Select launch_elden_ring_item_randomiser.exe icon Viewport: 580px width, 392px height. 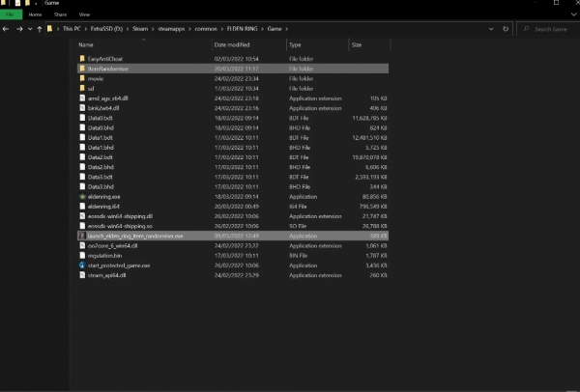click(x=82, y=236)
